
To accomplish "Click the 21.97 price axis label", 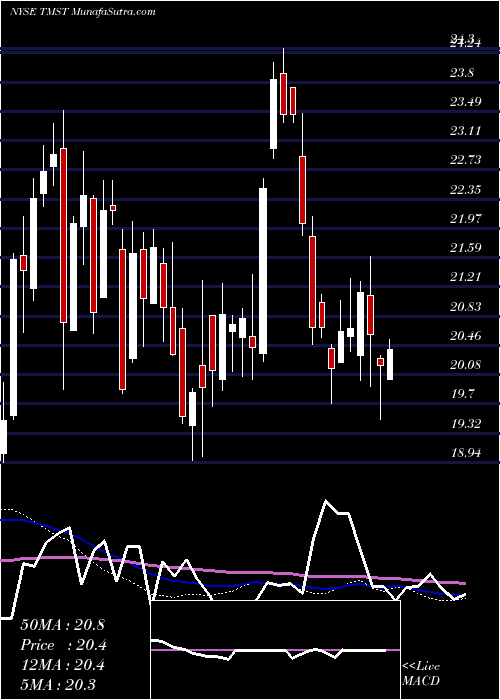I will [465, 218].
